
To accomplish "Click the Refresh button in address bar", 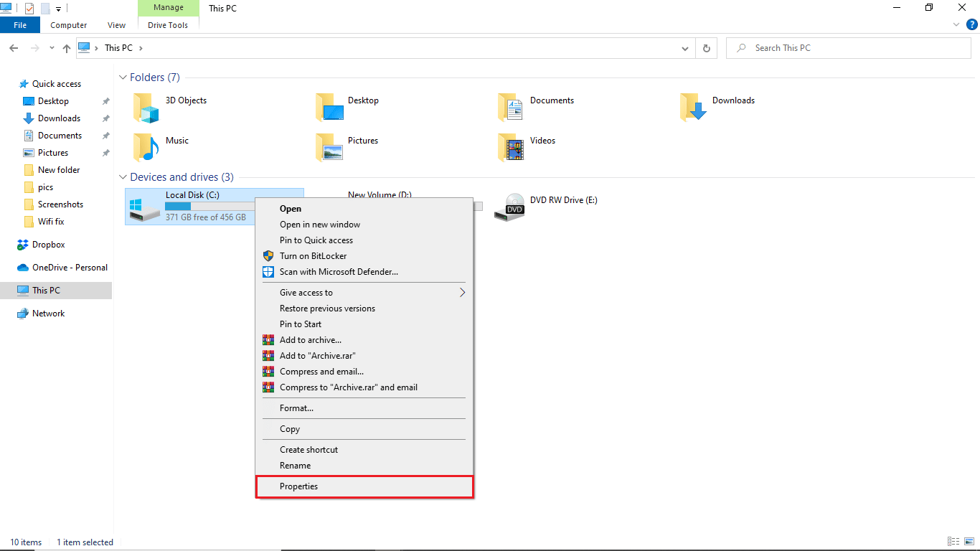I will [x=707, y=48].
